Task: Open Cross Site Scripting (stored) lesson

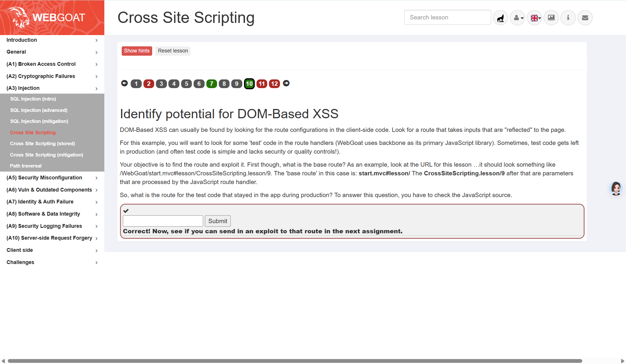Action: pyautogui.click(x=42, y=143)
